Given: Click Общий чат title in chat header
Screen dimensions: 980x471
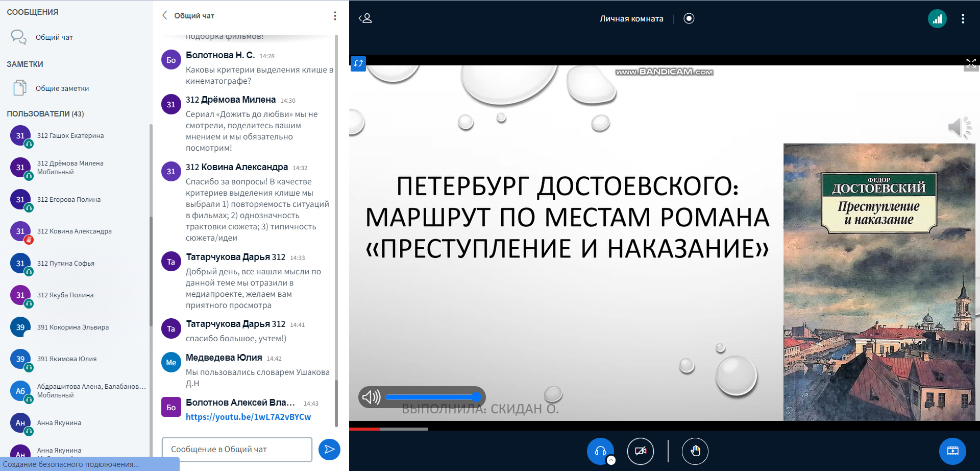Looking at the screenshot, I should [194, 16].
